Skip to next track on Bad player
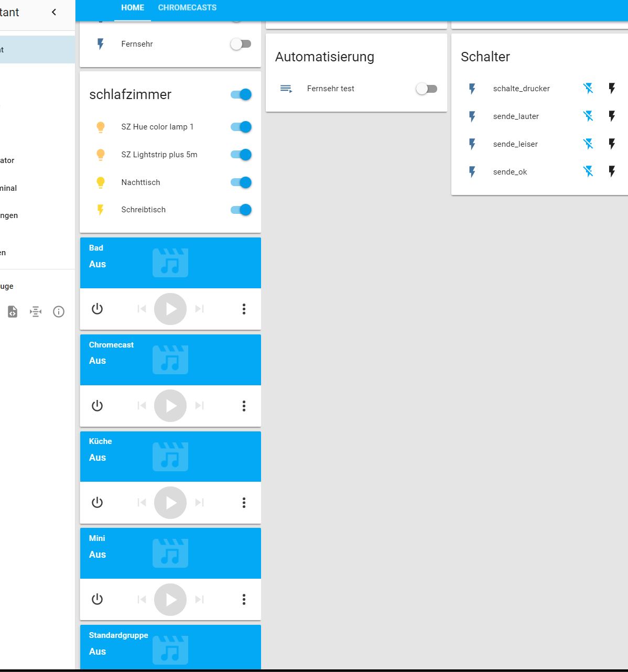This screenshot has height=672, width=628. [199, 309]
